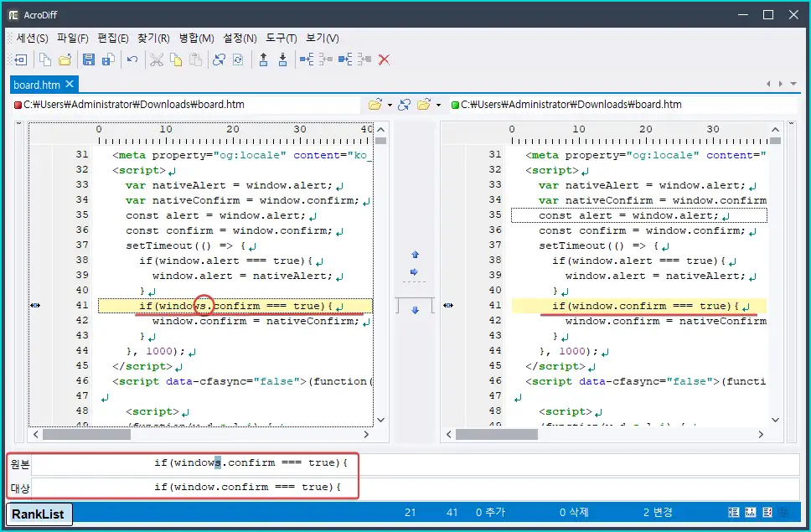The height and width of the screenshot is (532, 811).
Task: Tab strip right arrow: show next tabs
Action: click(x=781, y=84)
